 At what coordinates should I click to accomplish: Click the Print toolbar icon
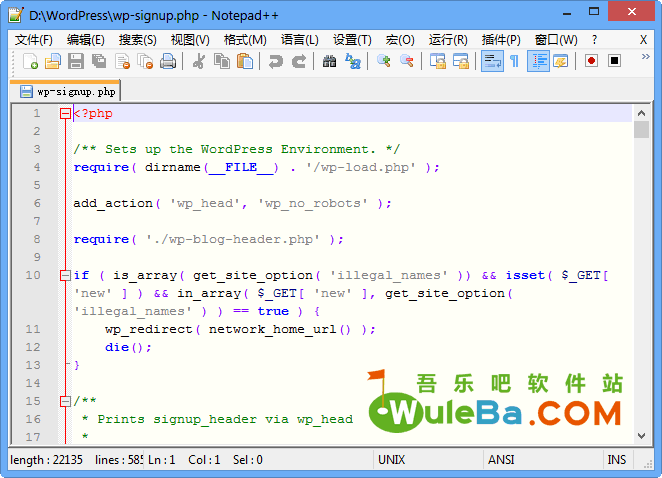168,61
